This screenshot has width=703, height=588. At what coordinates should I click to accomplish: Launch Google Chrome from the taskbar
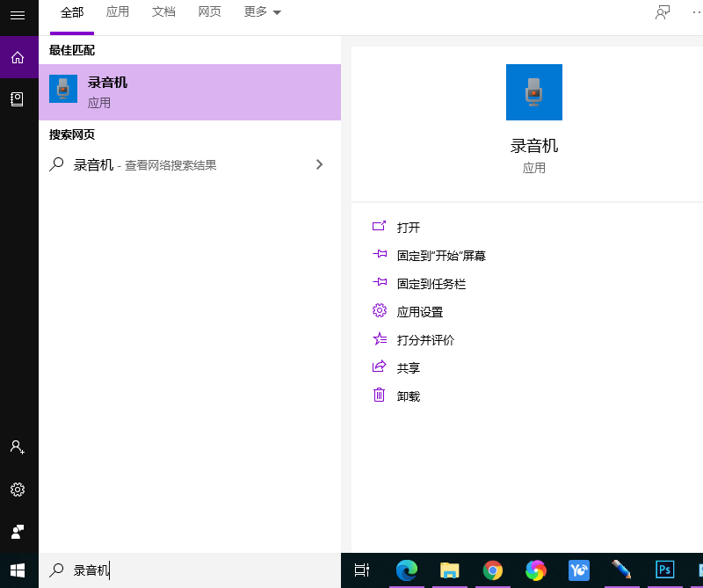pyautogui.click(x=493, y=570)
